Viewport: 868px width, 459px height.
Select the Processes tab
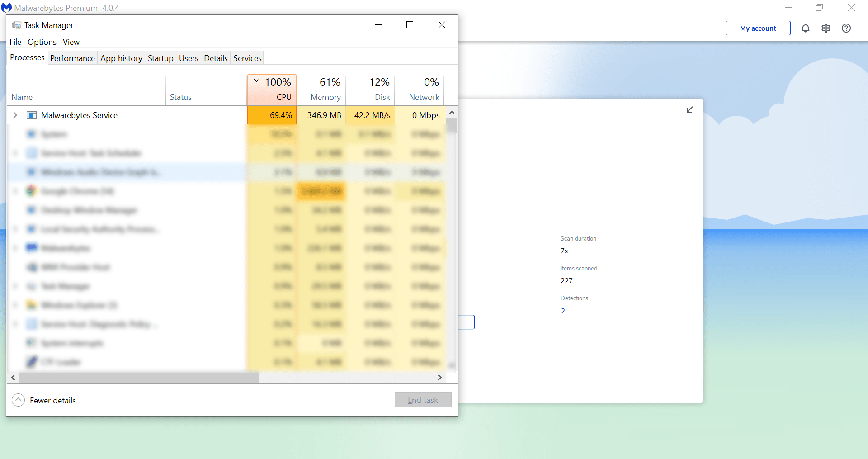(27, 57)
